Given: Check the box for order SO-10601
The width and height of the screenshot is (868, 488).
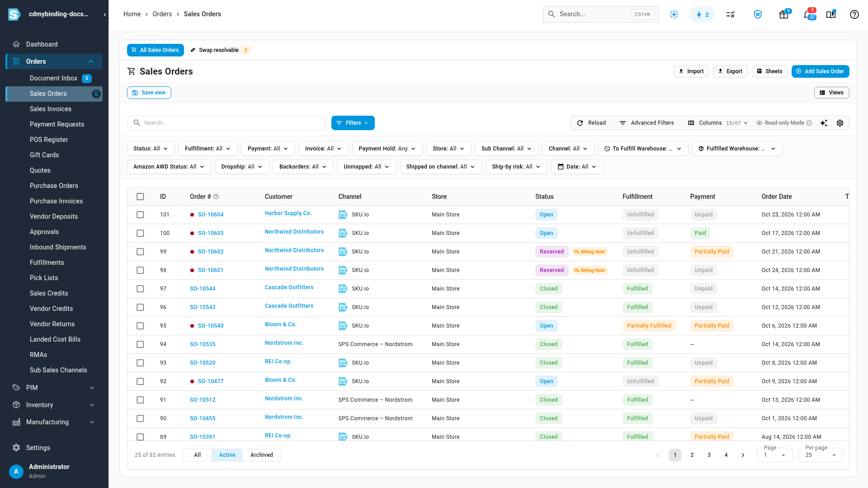Looking at the screenshot, I should coord(140,270).
